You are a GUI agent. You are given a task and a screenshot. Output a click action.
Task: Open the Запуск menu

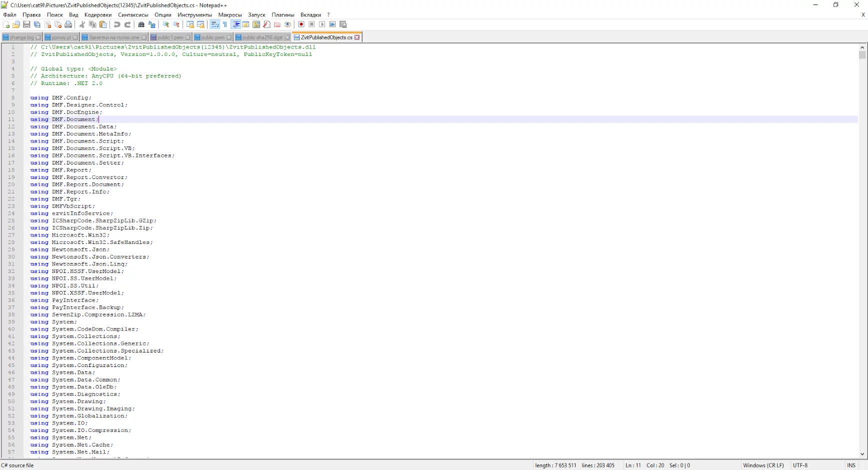click(256, 15)
